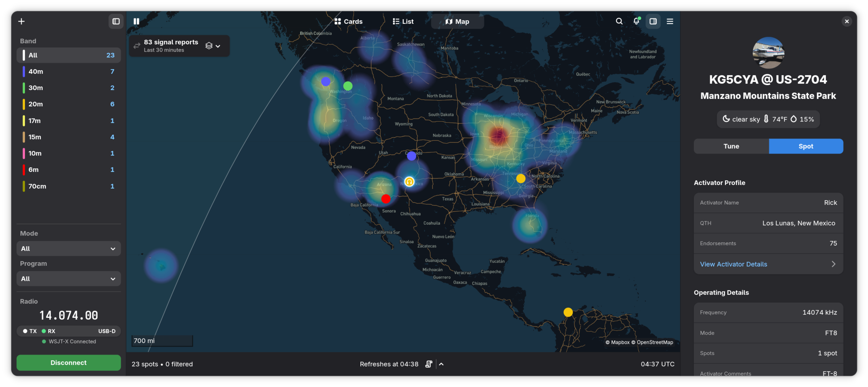
Task: Filter by All bands
Action: coord(69,55)
